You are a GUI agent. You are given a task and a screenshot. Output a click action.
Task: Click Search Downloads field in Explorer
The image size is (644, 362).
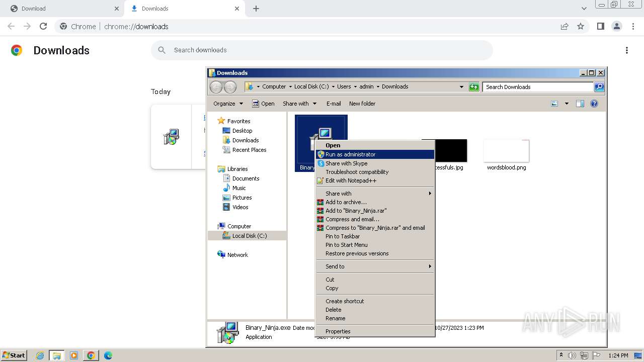pos(538,87)
